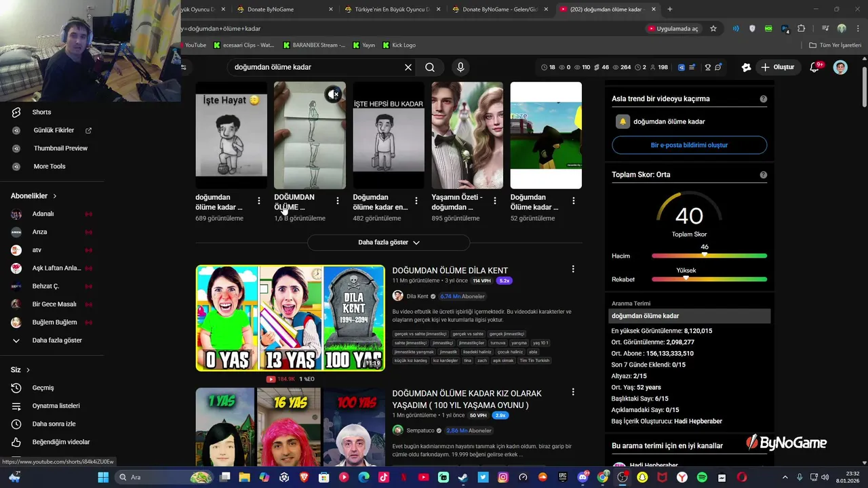Show hidden tray icons chevron
This screenshot has width=868, height=488.
click(x=785, y=477)
